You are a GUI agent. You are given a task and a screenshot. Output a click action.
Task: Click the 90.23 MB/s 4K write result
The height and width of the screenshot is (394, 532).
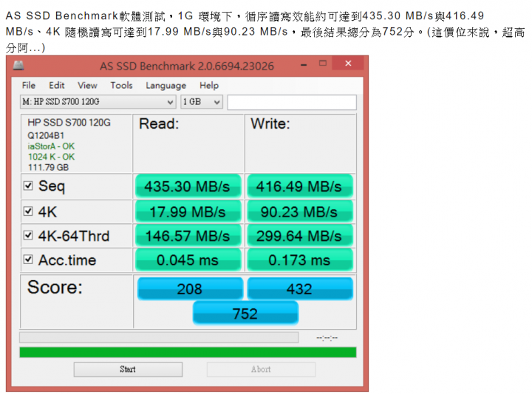click(x=300, y=211)
